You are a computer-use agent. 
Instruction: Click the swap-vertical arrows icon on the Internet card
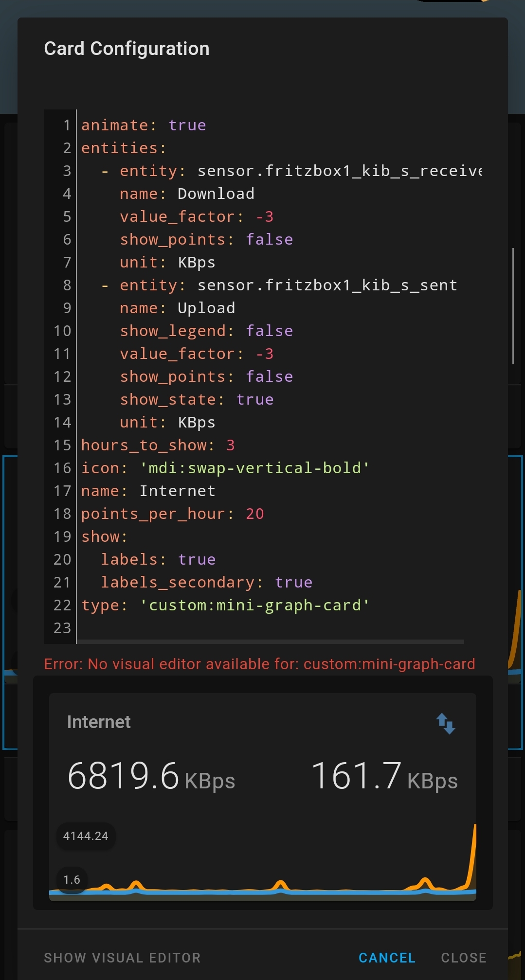click(x=447, y=724)
